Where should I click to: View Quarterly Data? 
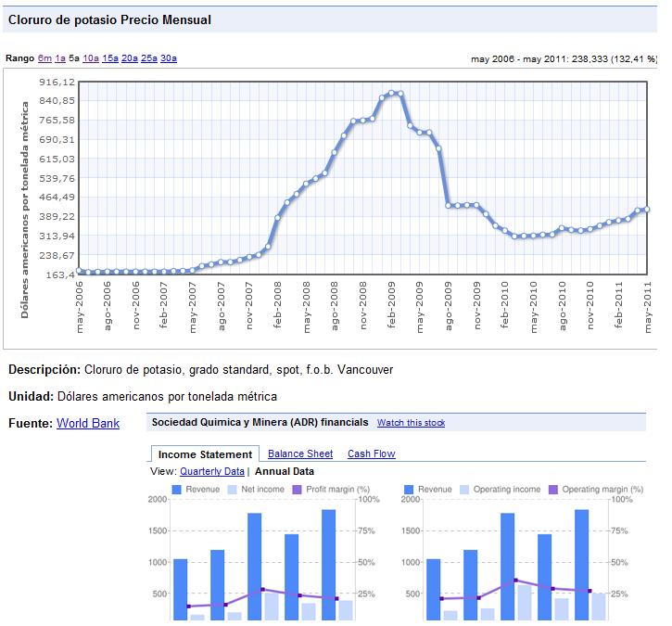(x=211, y=471)
